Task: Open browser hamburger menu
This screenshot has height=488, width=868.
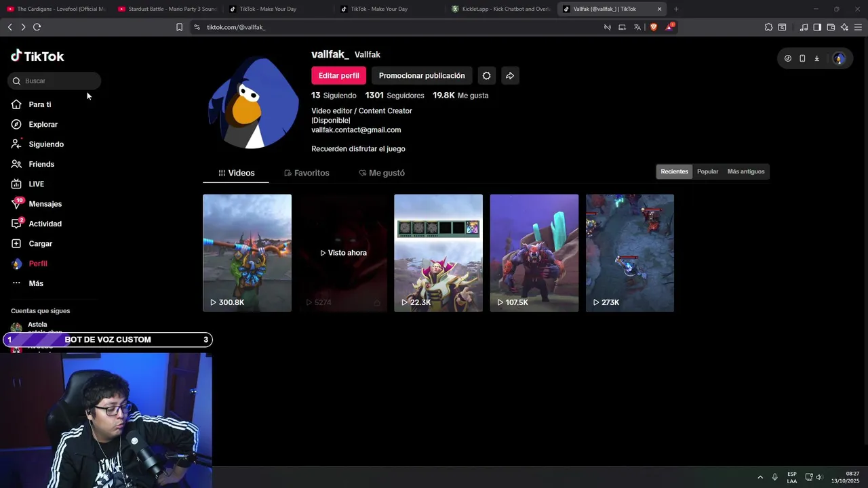Action: point(858,27)
